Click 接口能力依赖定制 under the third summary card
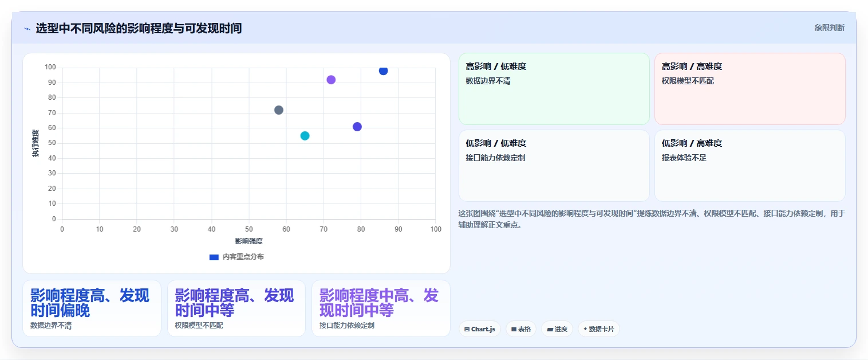This screenshot has width=868, height=360. pos(347,326)
